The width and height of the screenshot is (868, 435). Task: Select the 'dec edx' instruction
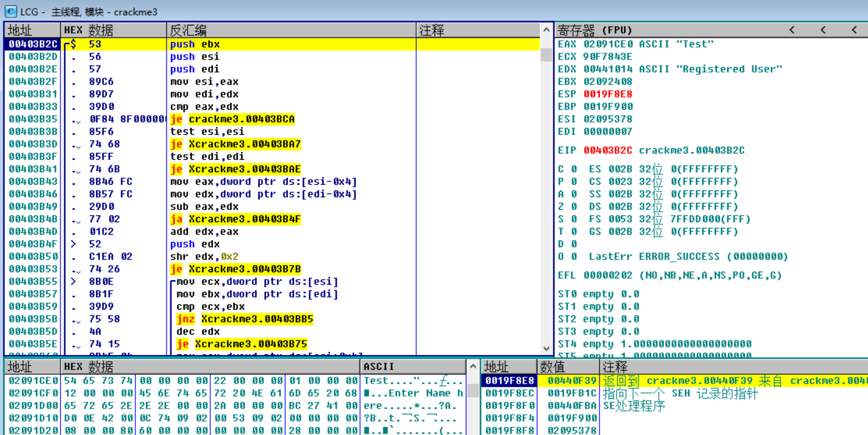pos(198,331)
